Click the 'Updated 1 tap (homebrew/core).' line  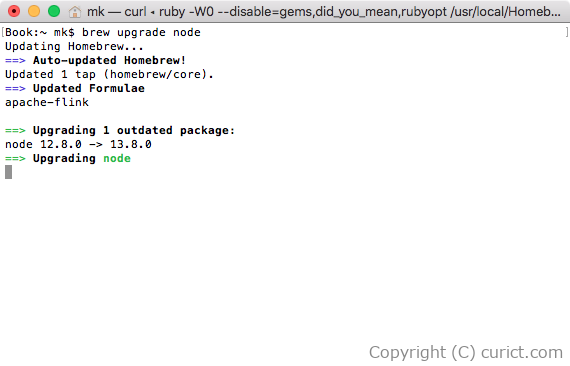tap(109, 75)
